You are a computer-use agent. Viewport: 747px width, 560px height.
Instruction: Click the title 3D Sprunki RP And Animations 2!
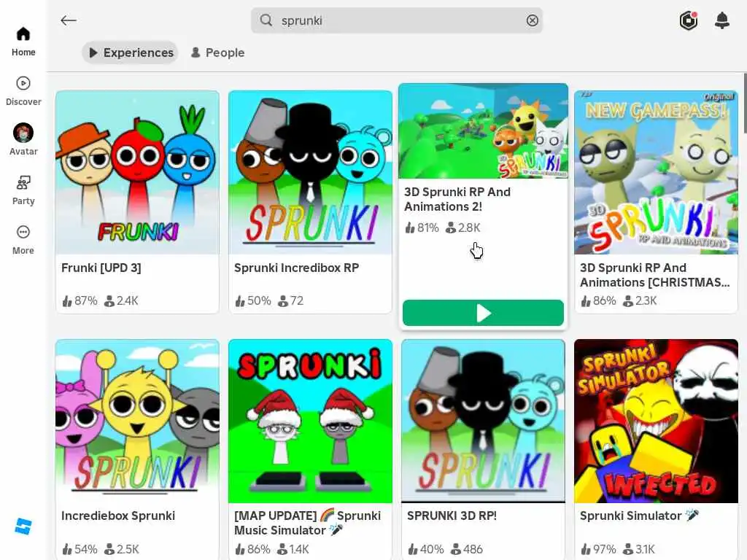click(x=457, y=199)
